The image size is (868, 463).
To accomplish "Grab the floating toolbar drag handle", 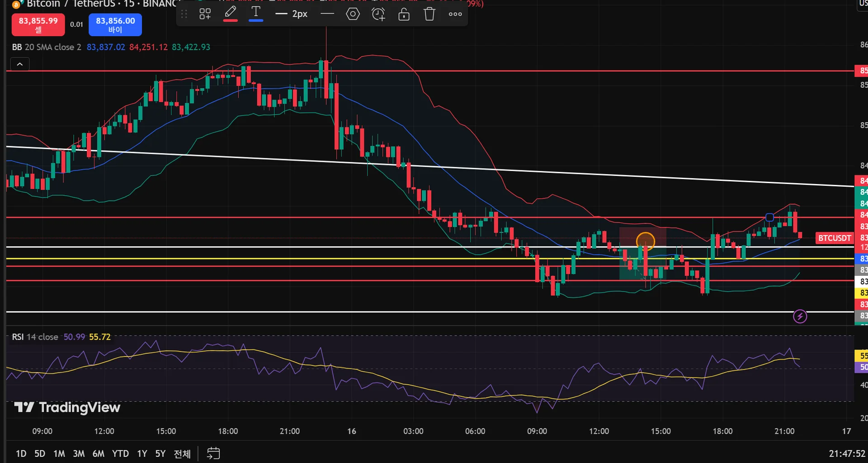I will tap(184, 14).
